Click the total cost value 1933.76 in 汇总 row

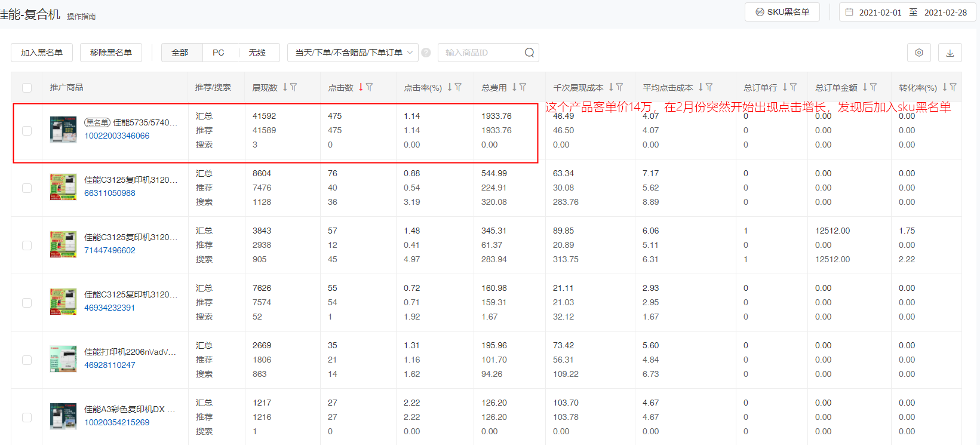coord(496,116)
